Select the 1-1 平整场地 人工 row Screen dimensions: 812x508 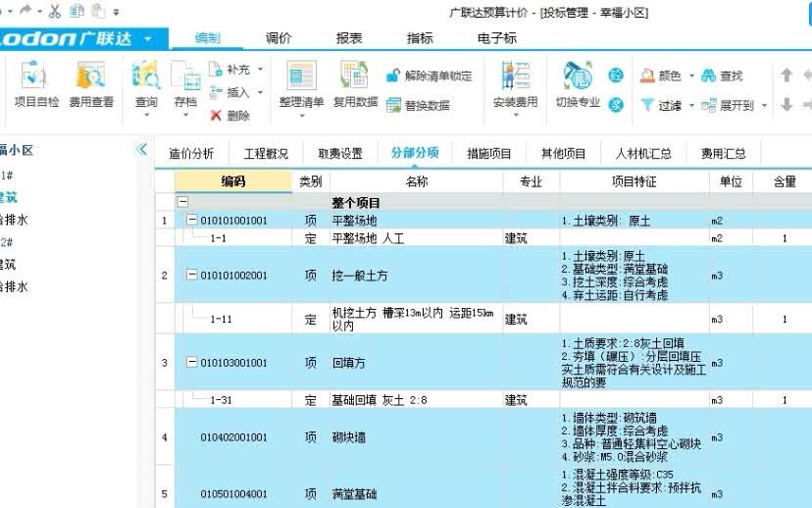483,238
